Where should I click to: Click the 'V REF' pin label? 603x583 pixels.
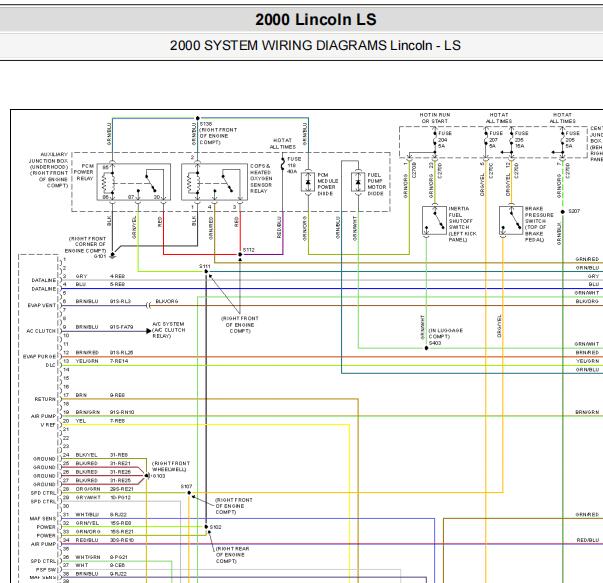48,425
